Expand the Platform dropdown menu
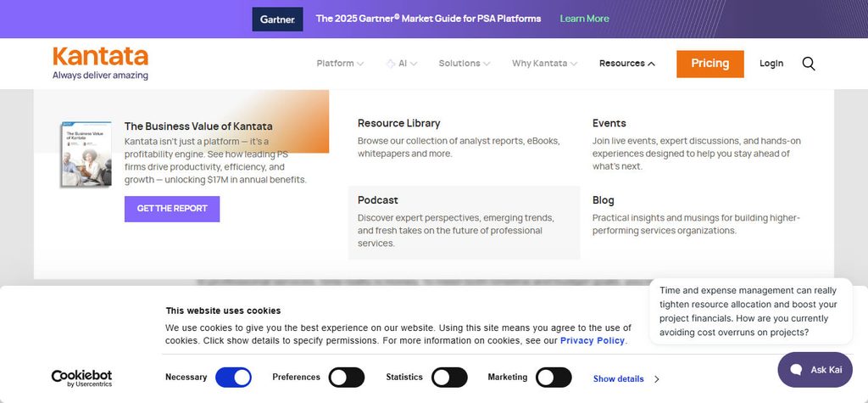This screenshot has width=868, height=403. 340,63
